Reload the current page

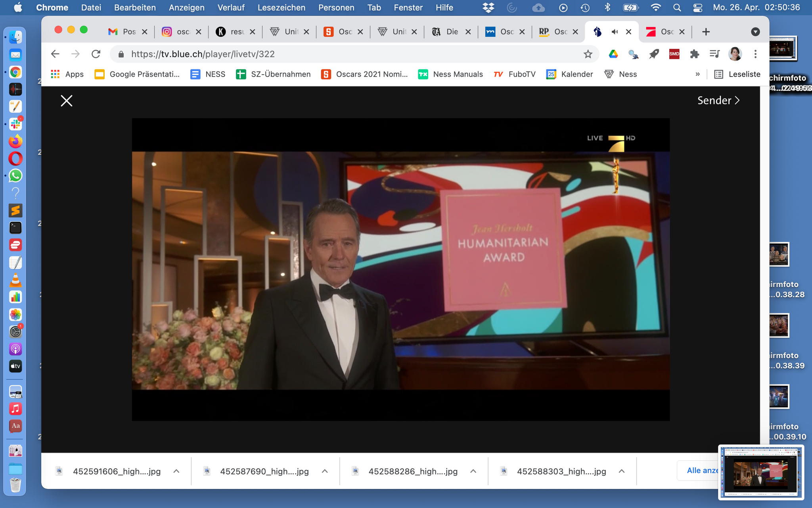(x=96, y=54)
